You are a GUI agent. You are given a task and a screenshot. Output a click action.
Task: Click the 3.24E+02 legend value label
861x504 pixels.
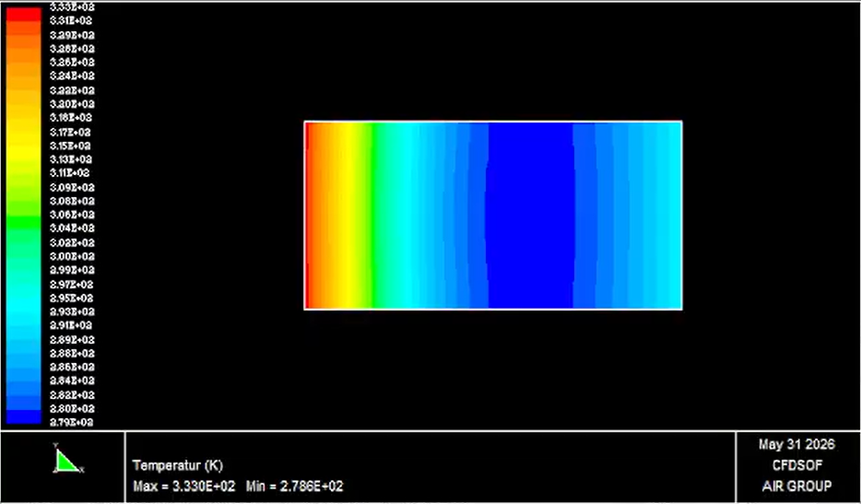[72, 76]
